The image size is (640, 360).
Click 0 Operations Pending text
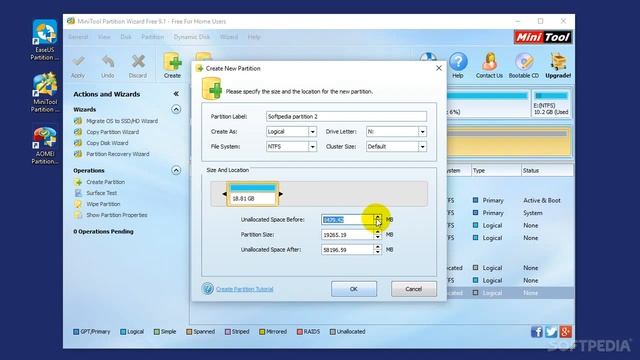tap(103, 231)
